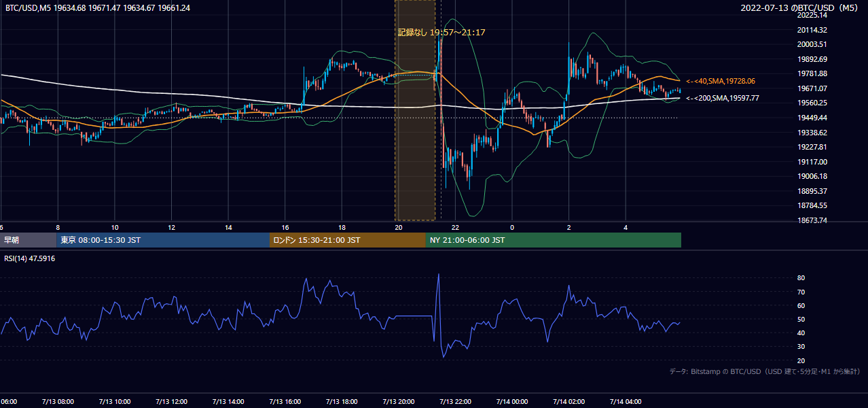
Task: Click price axis value 19117.00
Action: (x=812, y=162)
